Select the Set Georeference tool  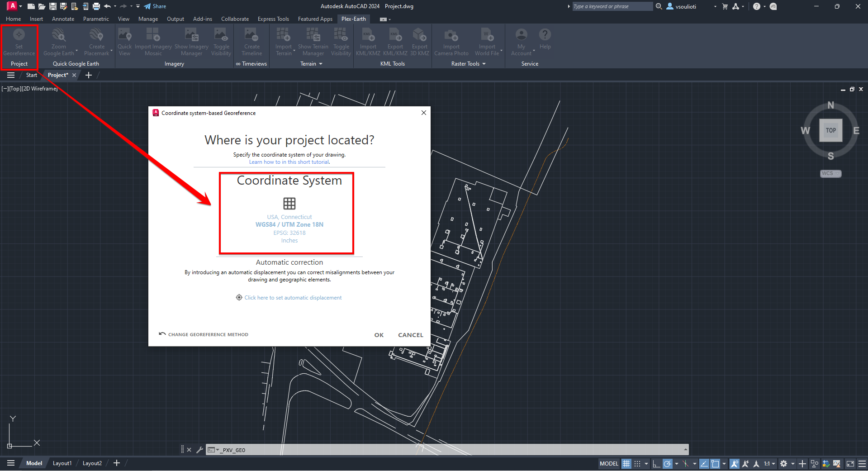click(x=19, y=43)
